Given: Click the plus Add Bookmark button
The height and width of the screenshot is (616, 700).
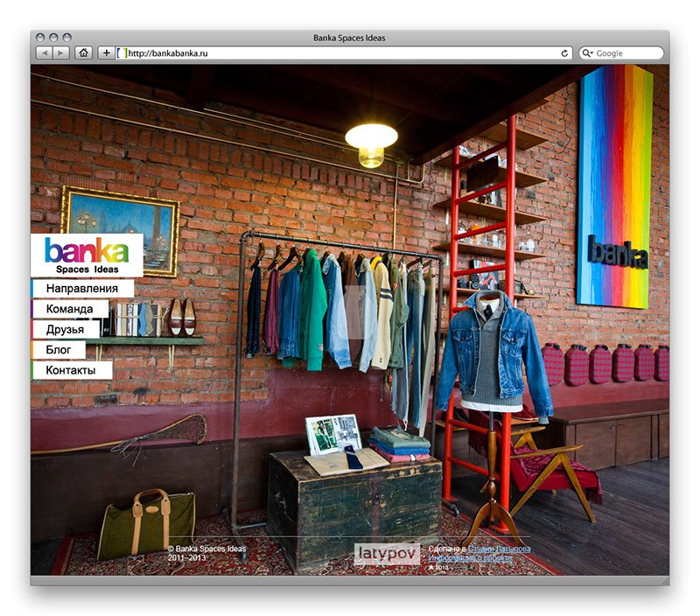Looking at the screenshot, I should coord(106,53).
